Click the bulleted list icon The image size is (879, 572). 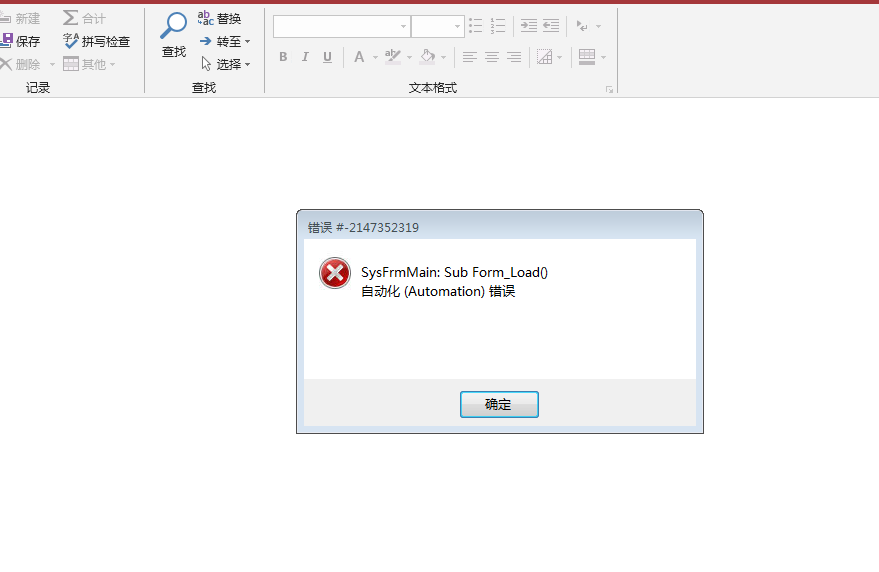(x=475, y=26)
